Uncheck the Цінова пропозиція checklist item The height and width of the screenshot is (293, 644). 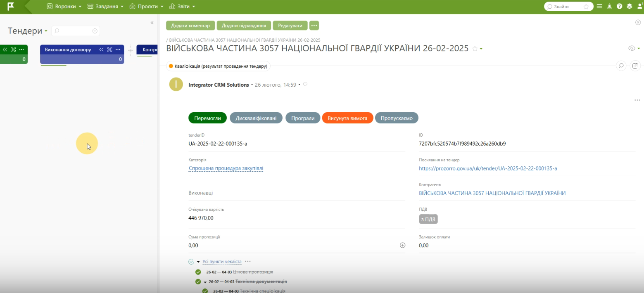(198, 272)
